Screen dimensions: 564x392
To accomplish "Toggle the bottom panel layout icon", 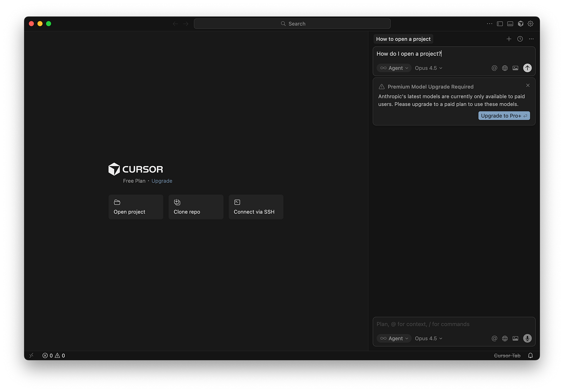I will (510, 24).
